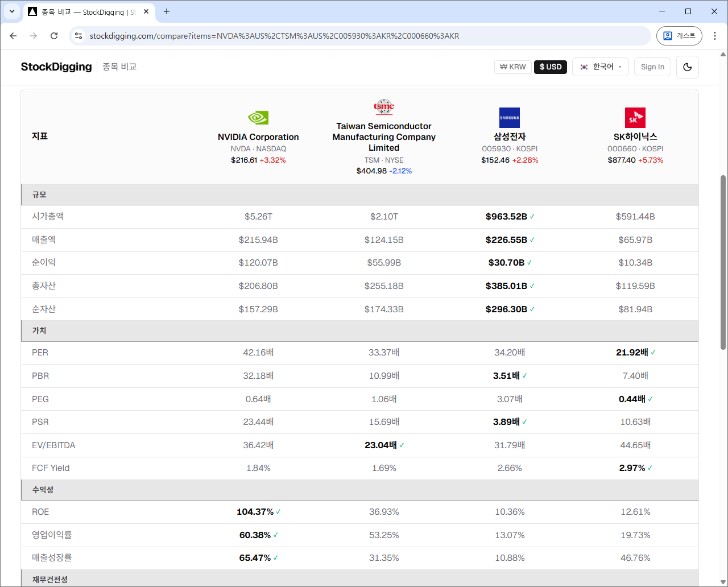Click the TSMC logo icon

click(x=384, y=106)
